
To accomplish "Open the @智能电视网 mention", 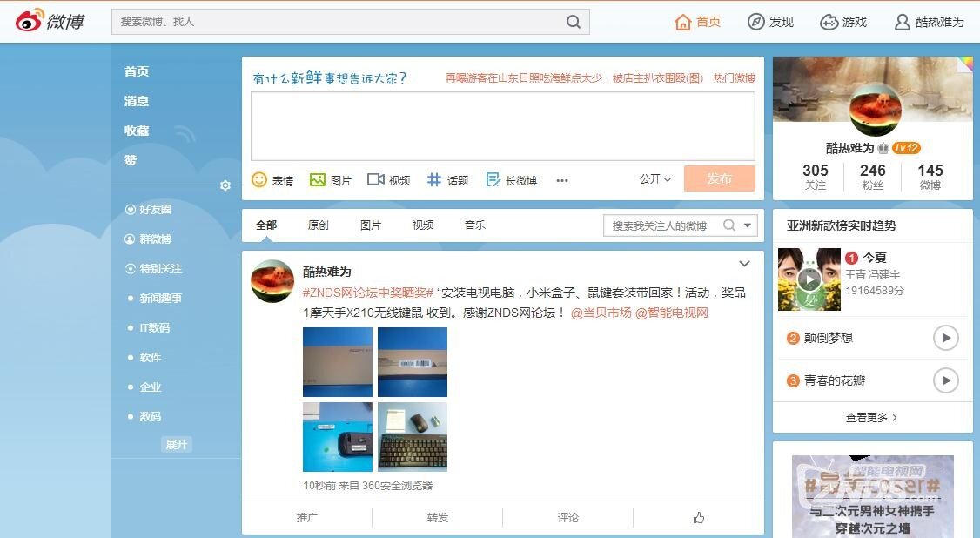I will (672, 313).
